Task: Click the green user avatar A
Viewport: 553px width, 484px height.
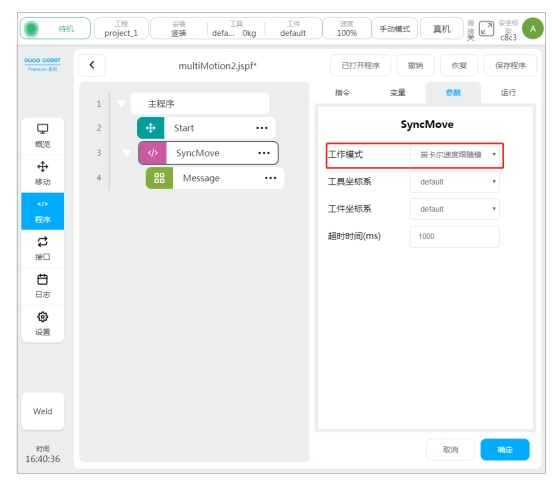Action: (533, 29)
